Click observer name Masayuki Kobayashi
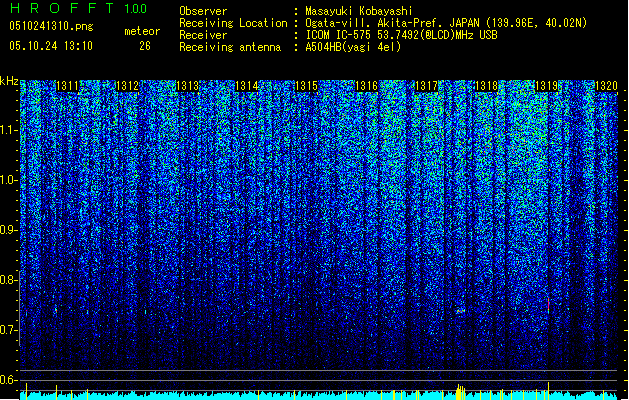The width and height of the screenshot is (629, 400). click(359, 11)
